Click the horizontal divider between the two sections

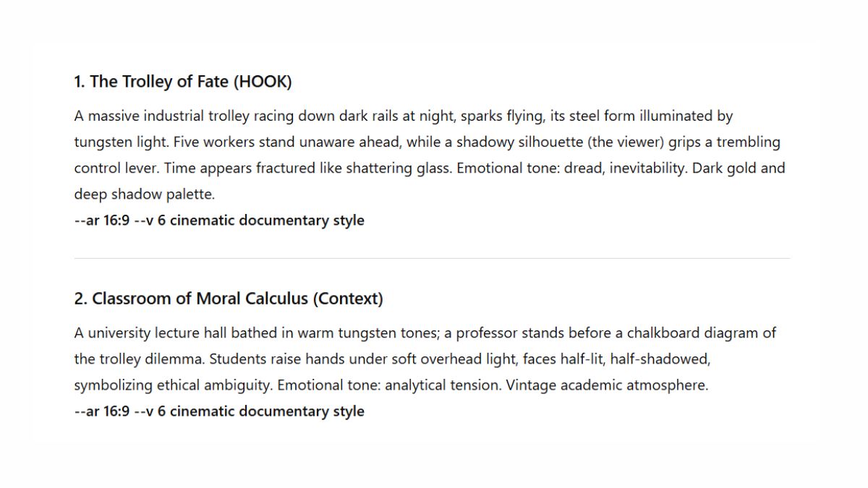pyautogui.click(x=432, y=258)
